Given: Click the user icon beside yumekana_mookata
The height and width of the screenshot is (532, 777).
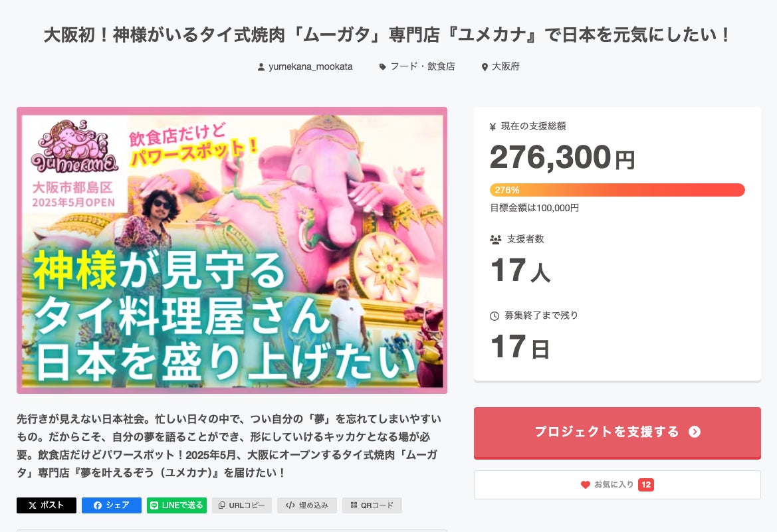Looking at the screenshot, I should pos(261,67).
